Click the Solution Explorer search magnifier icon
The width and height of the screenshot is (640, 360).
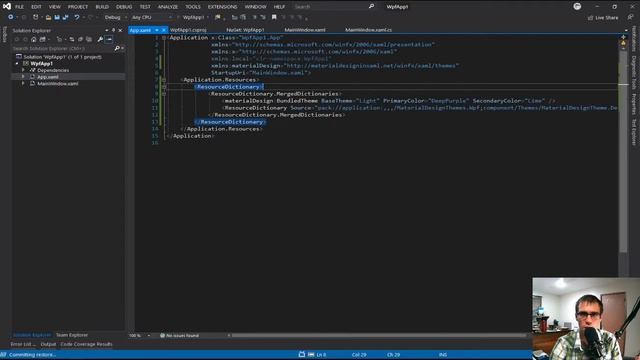tap(117, 48)
